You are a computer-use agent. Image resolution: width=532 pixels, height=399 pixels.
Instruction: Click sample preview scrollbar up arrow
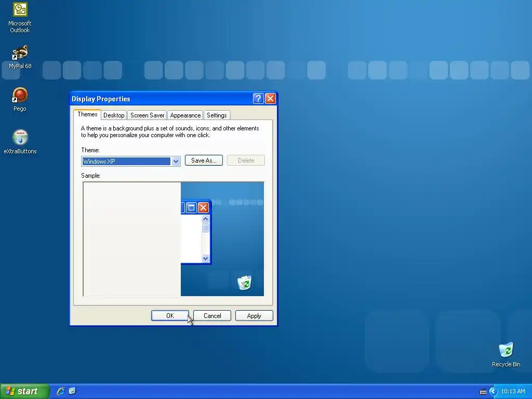click(205, 219)
